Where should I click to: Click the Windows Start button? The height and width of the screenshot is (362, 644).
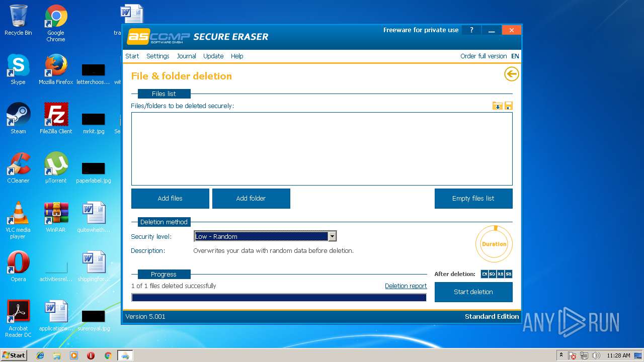[14, 355]
